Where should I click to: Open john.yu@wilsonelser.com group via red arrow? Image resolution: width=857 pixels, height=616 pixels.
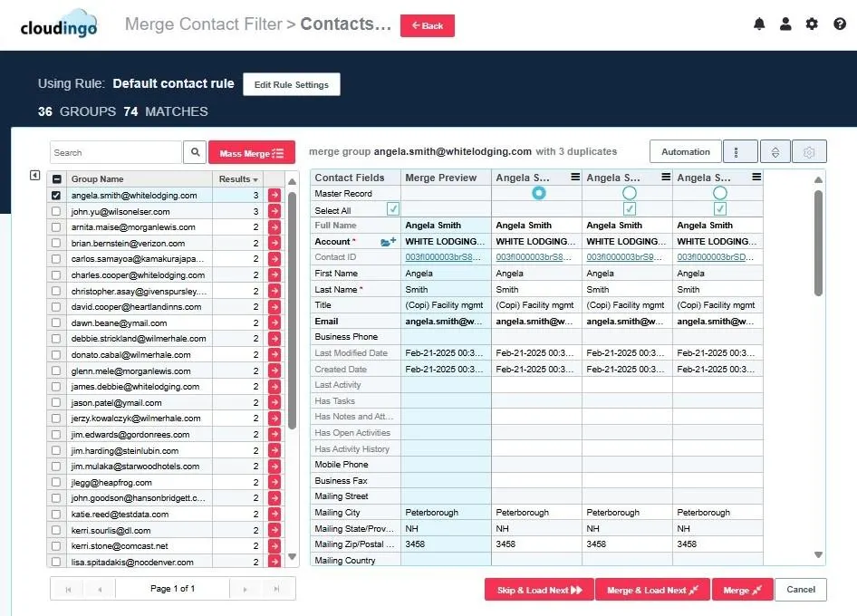tap(274, 211)
